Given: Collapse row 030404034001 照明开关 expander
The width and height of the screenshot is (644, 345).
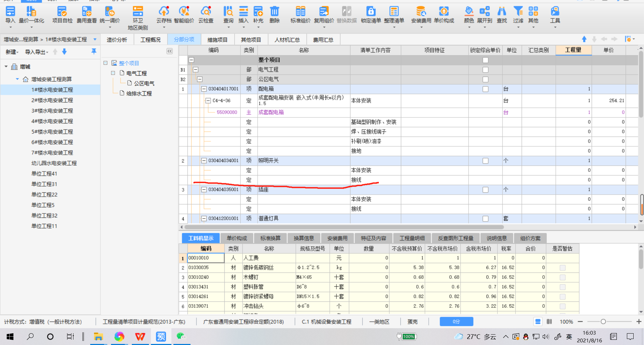Looking at the screenshot, I should (x=204, y=161).
